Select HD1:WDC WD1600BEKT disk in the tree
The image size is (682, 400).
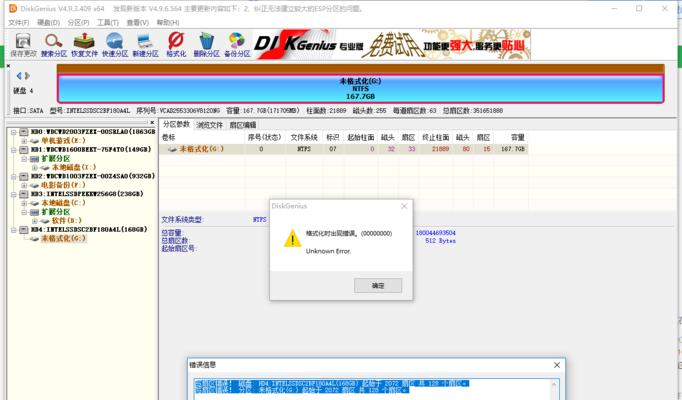point(91,150)
